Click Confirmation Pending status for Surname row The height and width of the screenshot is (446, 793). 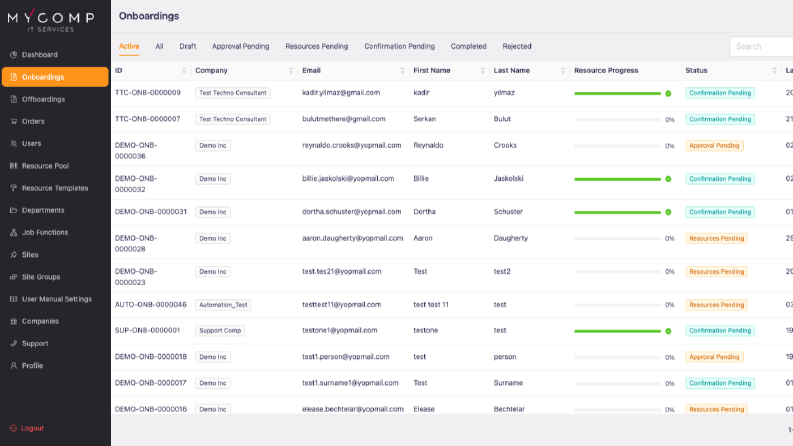[x=720, y=383]
